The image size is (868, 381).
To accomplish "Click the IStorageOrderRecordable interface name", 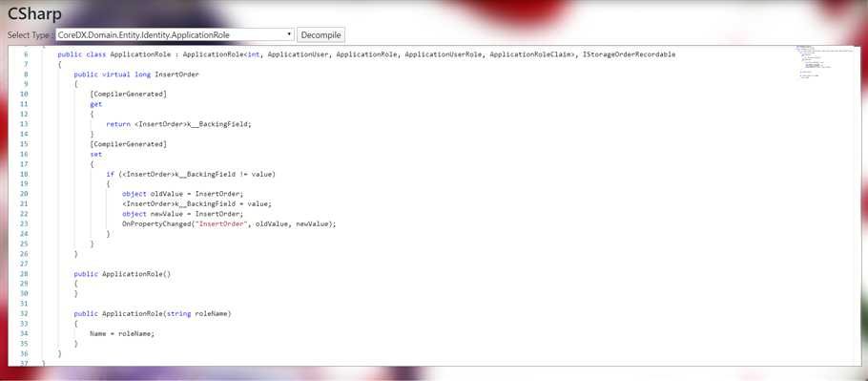I will coord(629,54).
